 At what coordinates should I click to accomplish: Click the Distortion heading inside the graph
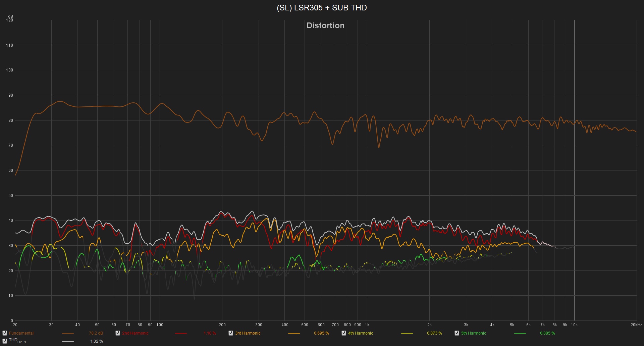(x=325, y=26)
